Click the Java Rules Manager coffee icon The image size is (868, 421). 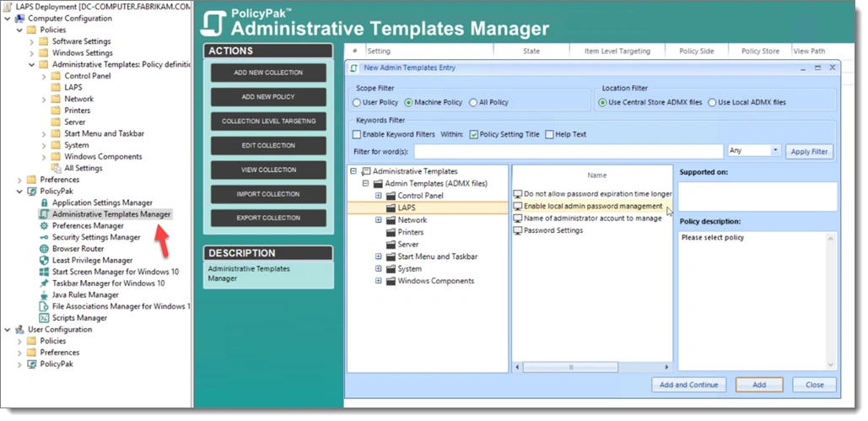(44, 294)
